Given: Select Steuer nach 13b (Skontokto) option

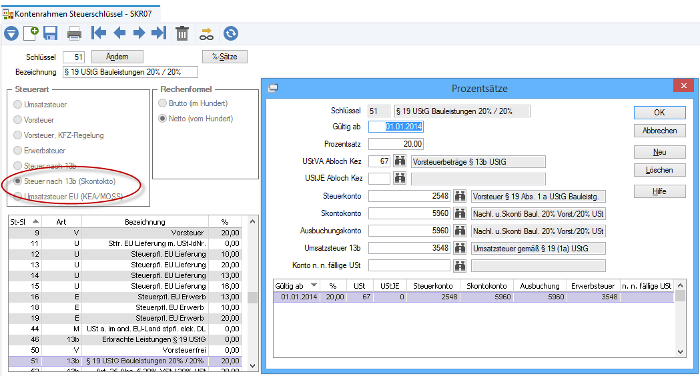Looking at the screenshot, I should click(17, 181).
